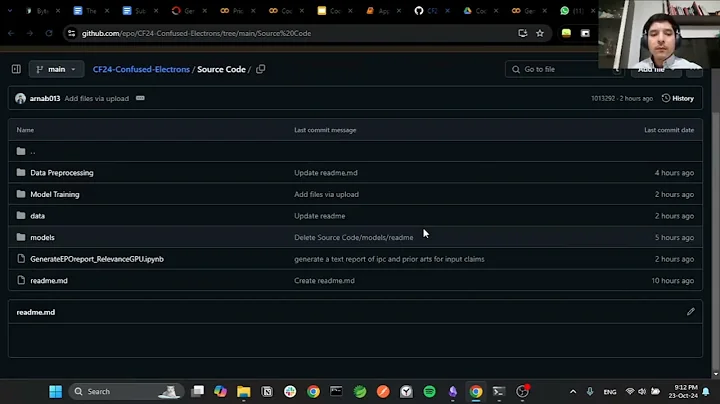Open commit hash 1013292

tap(603, 98)
